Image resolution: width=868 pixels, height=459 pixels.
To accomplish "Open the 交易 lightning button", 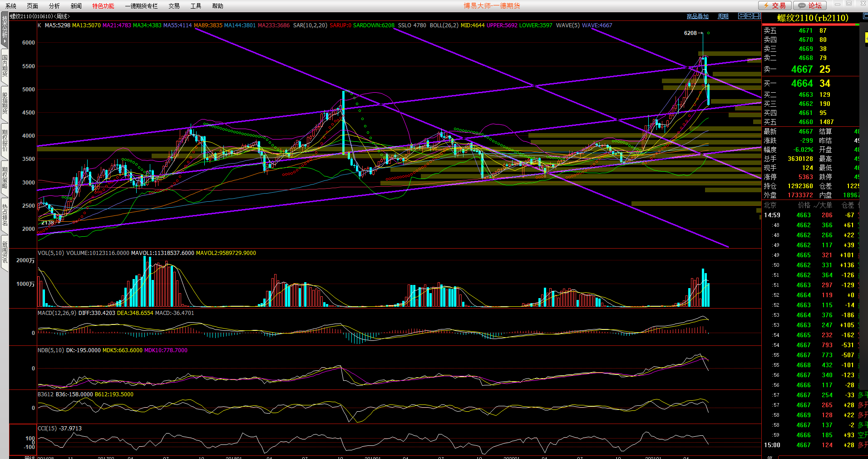I will pos(775,5).
